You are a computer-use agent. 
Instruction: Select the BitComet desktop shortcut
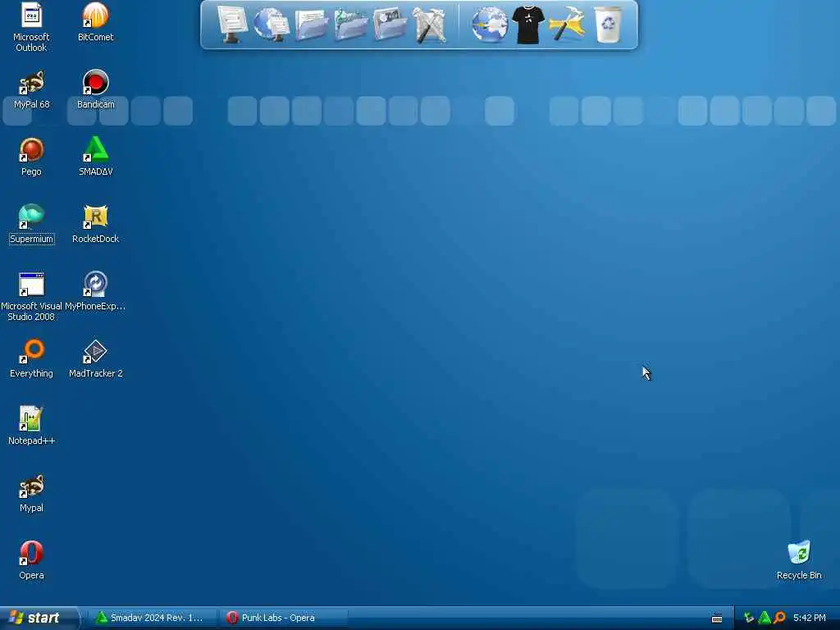pyautogui.click(x=95, y=22)
